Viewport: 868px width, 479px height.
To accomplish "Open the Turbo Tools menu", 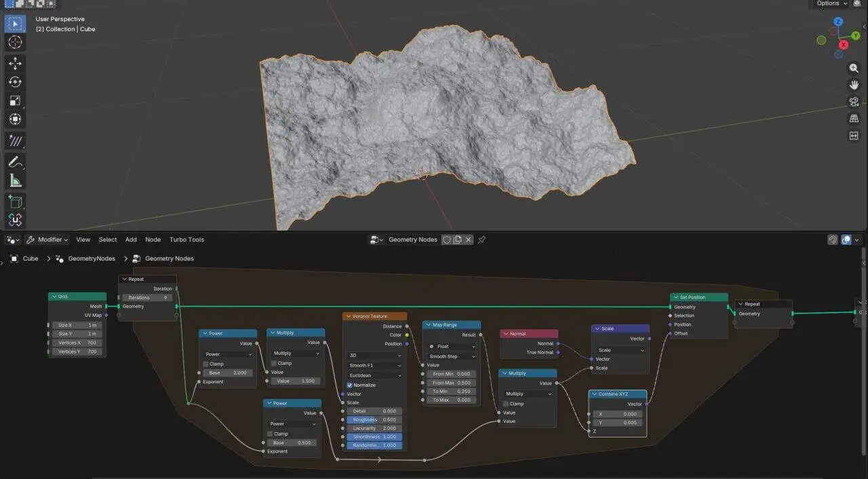I will [x=186, y=240].
